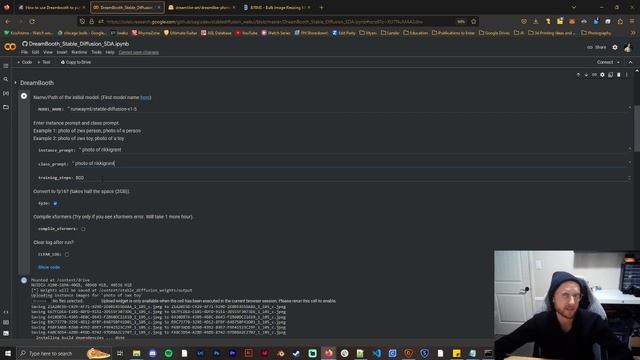Click the Colab logo

click(x=10, y=47)
